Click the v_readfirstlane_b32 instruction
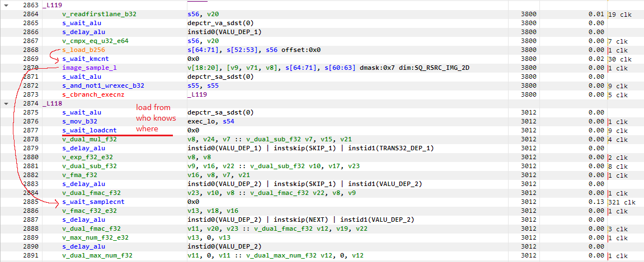Screen dimensions: 644x262 tap(95, 14)
